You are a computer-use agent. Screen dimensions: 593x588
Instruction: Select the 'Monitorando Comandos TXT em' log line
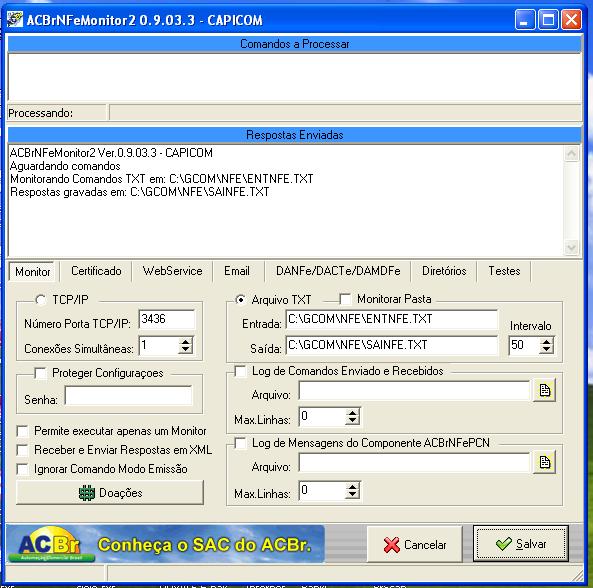[161, 179]
